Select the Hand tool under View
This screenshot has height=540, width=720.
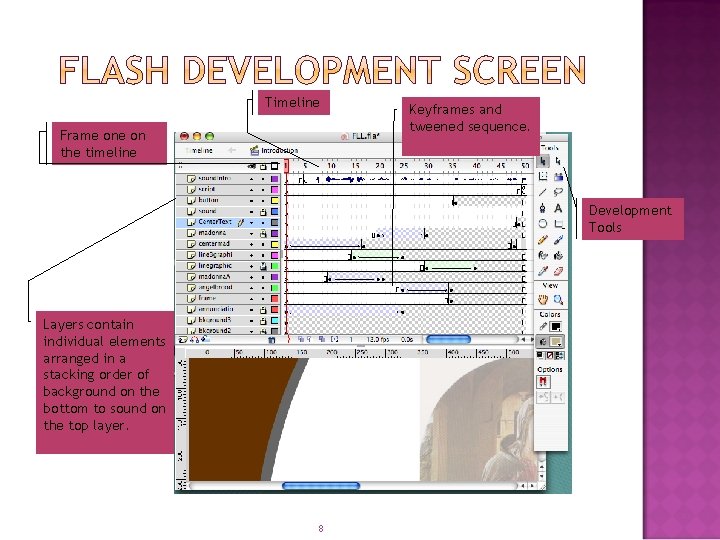[x=543, y=300]
